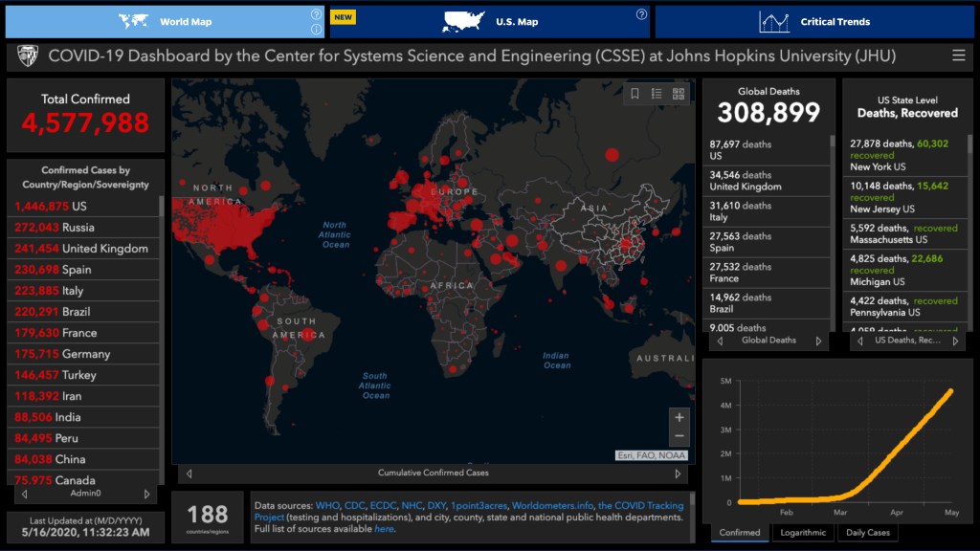
Task: Show the Daily Cases chart
Action: click(866, 533)
